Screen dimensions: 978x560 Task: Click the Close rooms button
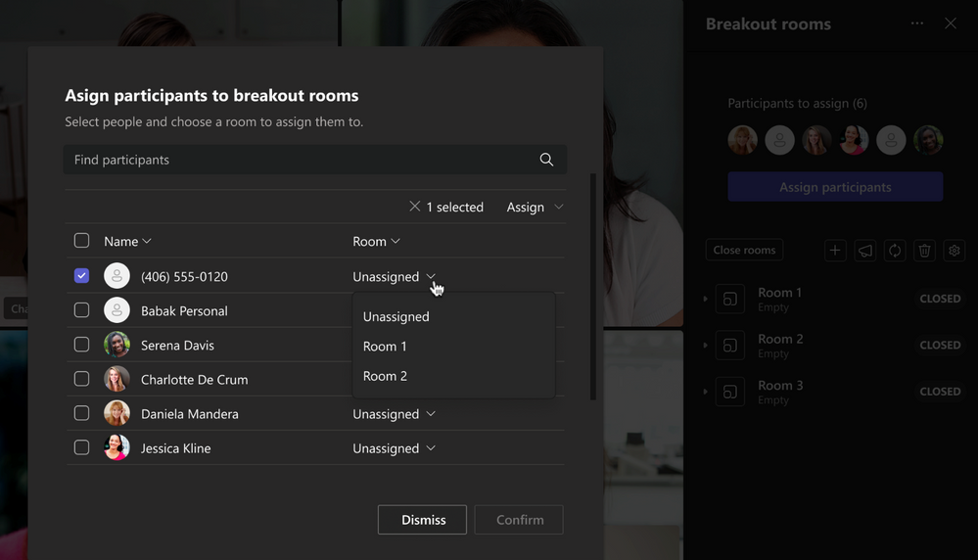(744, 250)
